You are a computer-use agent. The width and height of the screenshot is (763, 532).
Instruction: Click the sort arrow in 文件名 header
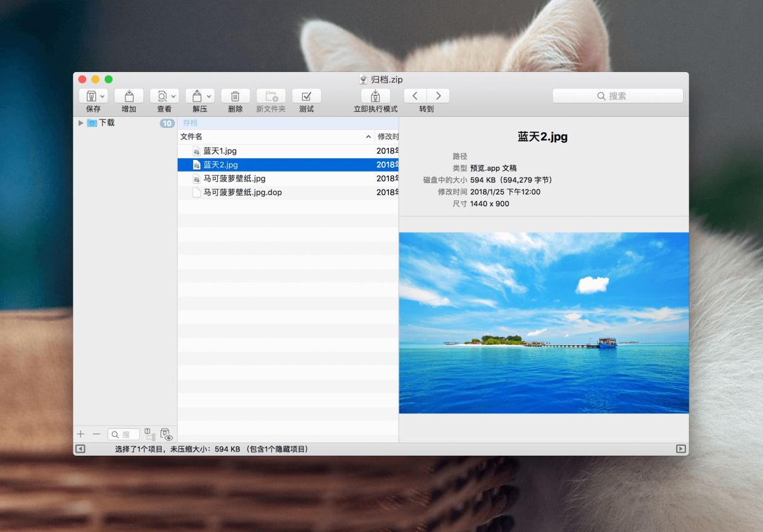point(368,137)
